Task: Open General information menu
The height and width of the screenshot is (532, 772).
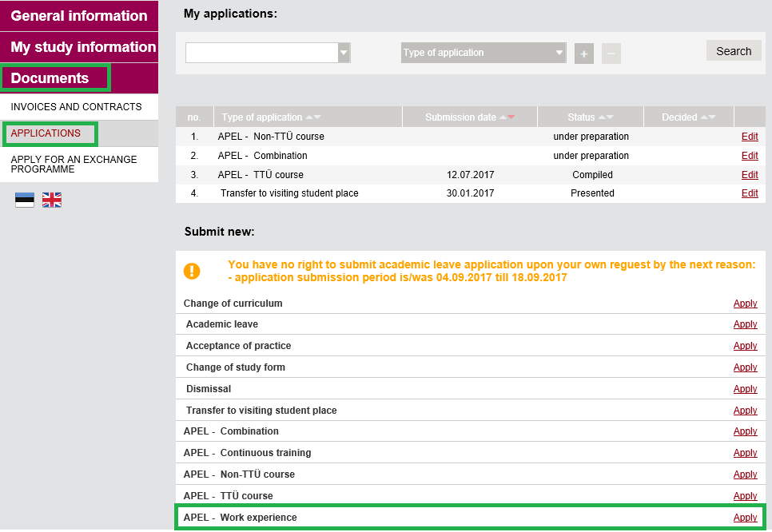Action: pos(79,16)
